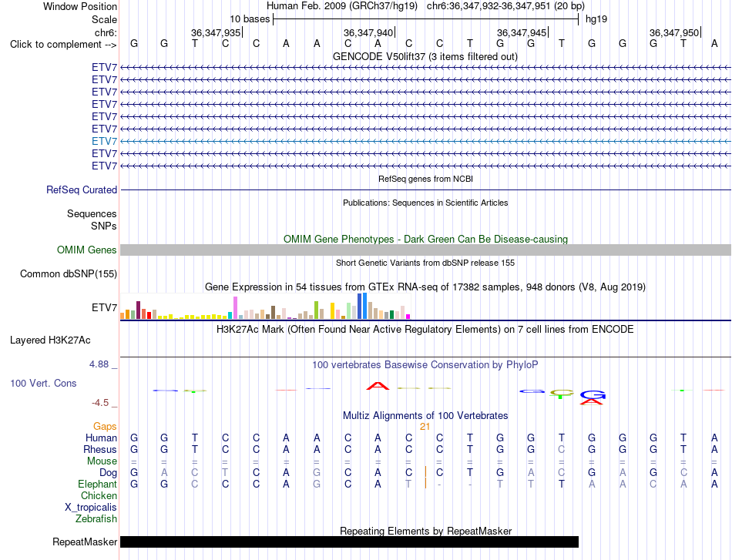Select the Human alignment row label
This screenshot has width=732, height=560.
click(101, 438)
